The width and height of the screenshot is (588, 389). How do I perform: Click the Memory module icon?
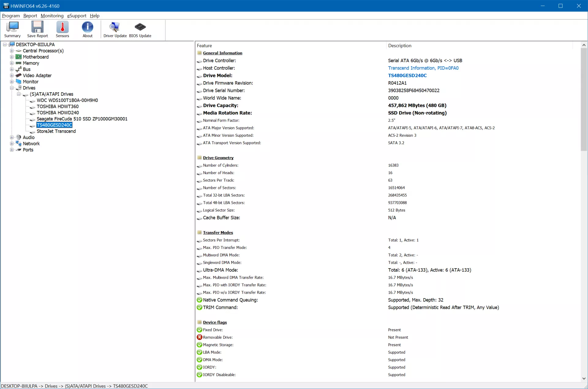19,63
